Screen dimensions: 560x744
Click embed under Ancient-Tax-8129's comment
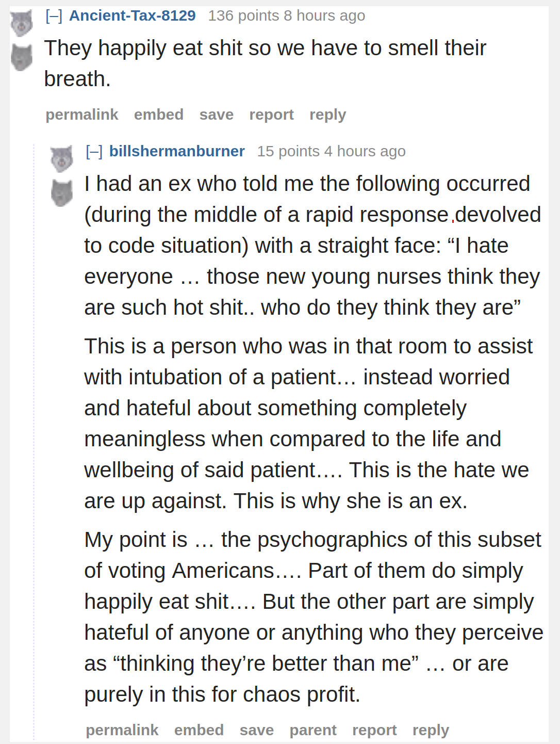click(x=159, y=115)
